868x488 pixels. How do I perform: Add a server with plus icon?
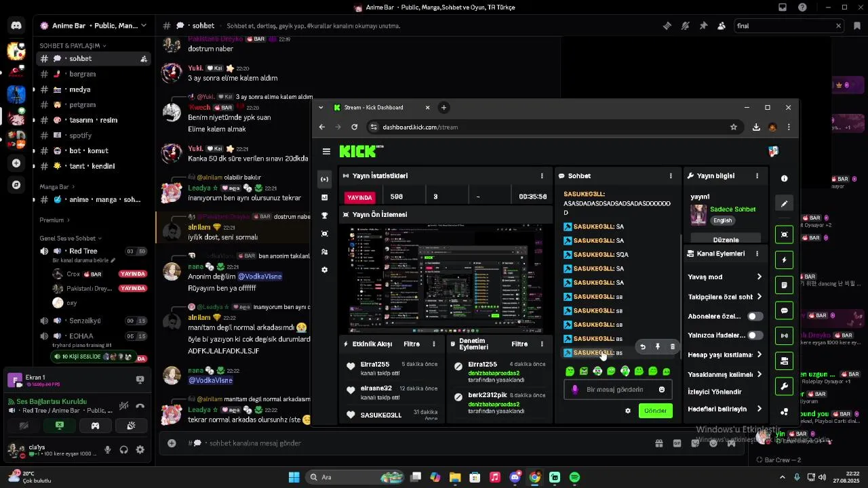point(16,163)
